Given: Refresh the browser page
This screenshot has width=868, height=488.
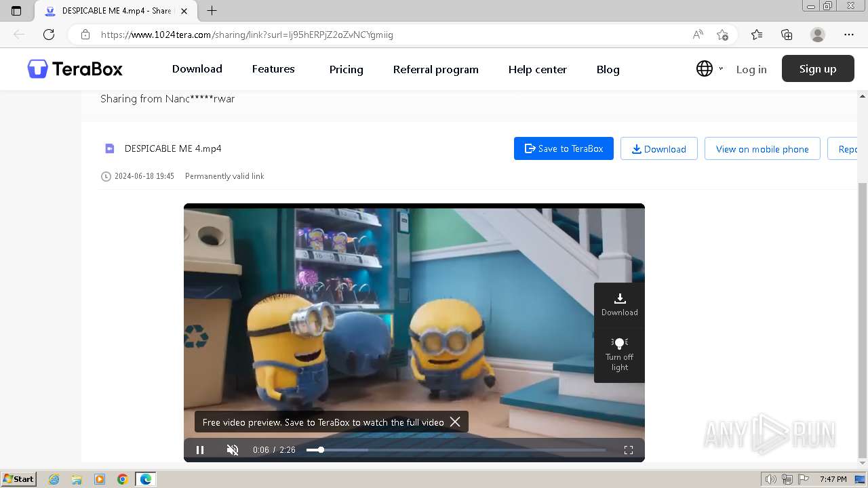Looking at the screenshot, I should click(x=49, y=35).
